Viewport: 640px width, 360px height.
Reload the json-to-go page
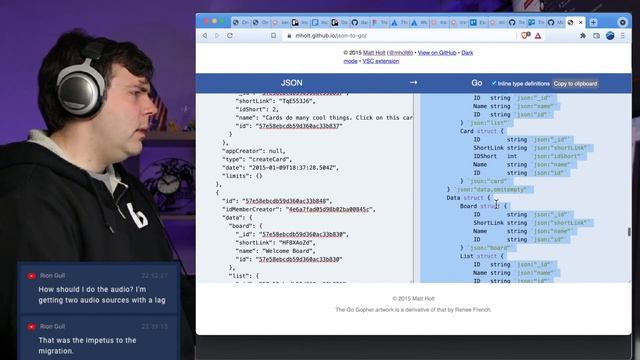point(230,36)
